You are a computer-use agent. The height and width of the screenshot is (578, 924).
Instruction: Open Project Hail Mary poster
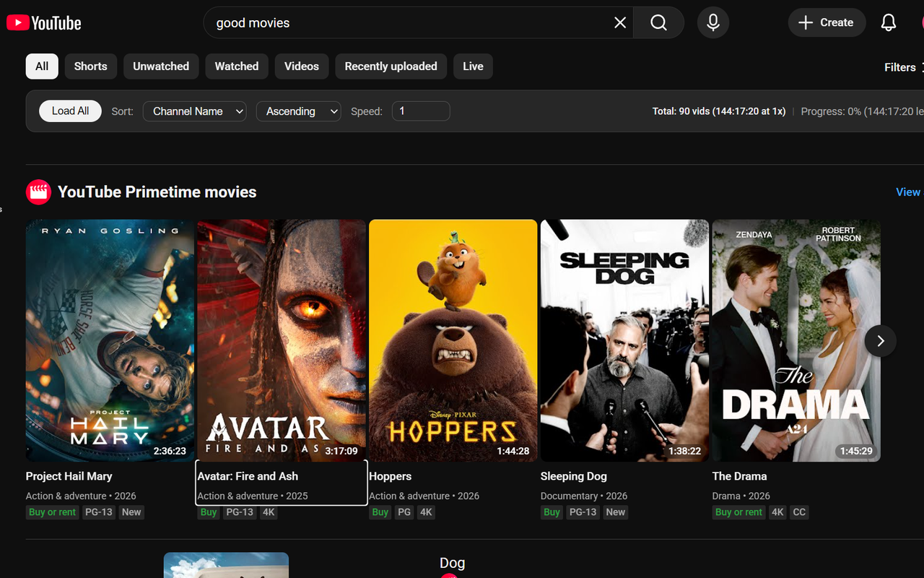pyautogui.click(x=110, y=340)
